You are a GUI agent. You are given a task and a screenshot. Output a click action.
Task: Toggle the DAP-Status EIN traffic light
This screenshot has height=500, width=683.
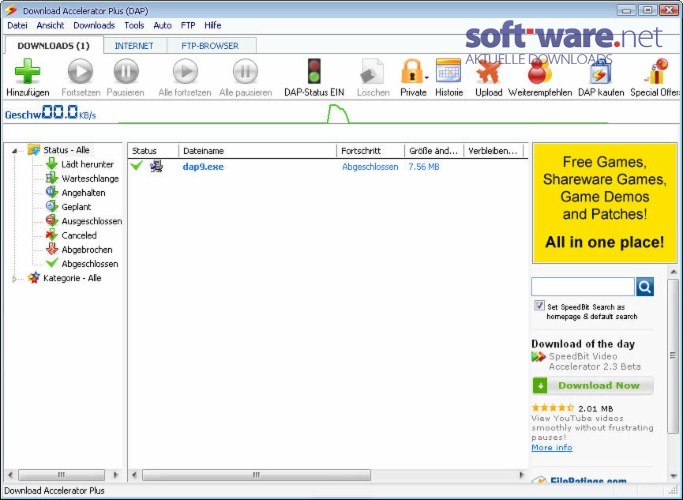click(x=314, y=71)
